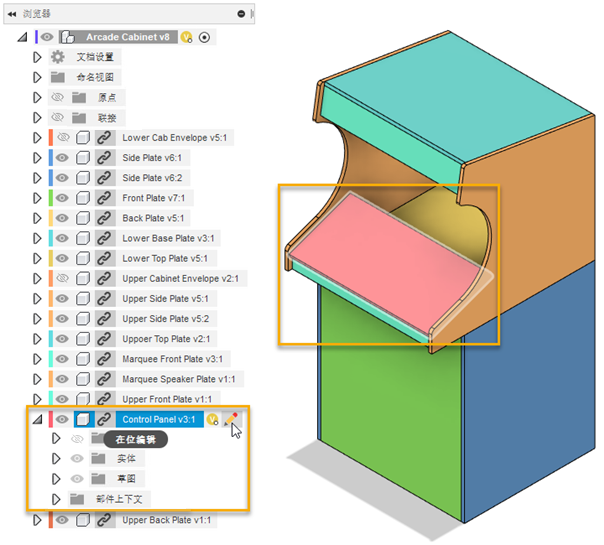
Task: Expand the Front Plate v7:1 node
Action: point(37,198)
